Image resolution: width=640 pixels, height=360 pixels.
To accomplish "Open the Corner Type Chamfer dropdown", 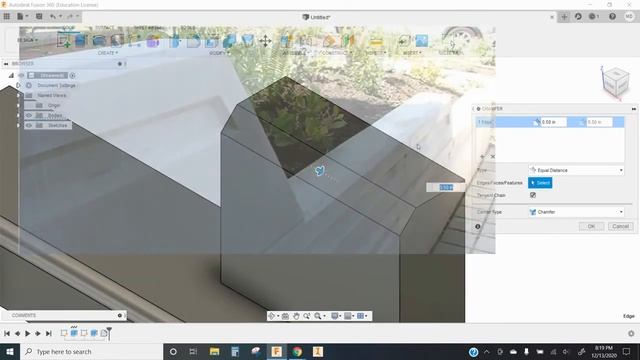I will [x=576, y=212].
